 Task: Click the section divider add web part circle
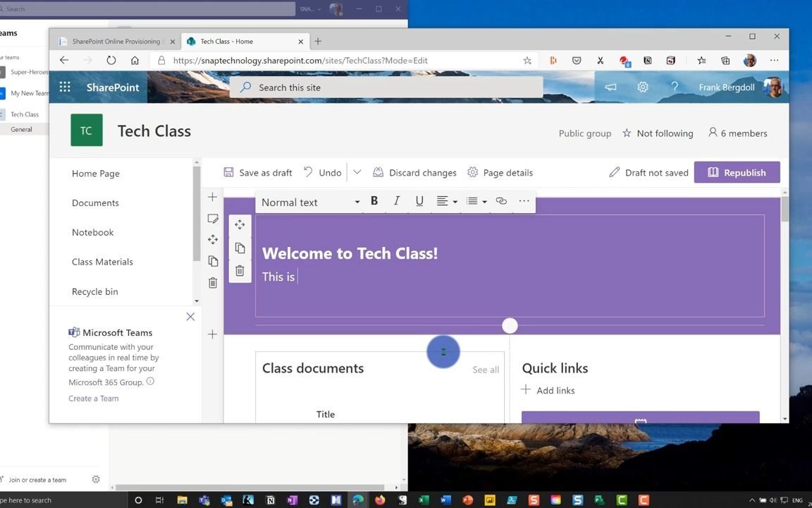click(510, 325)
